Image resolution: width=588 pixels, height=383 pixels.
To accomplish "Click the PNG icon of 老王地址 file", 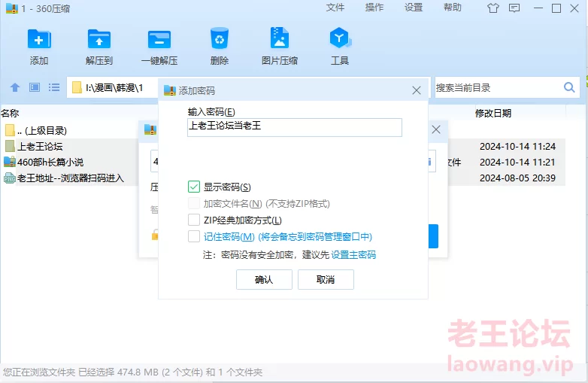I will tap(10, 178).
